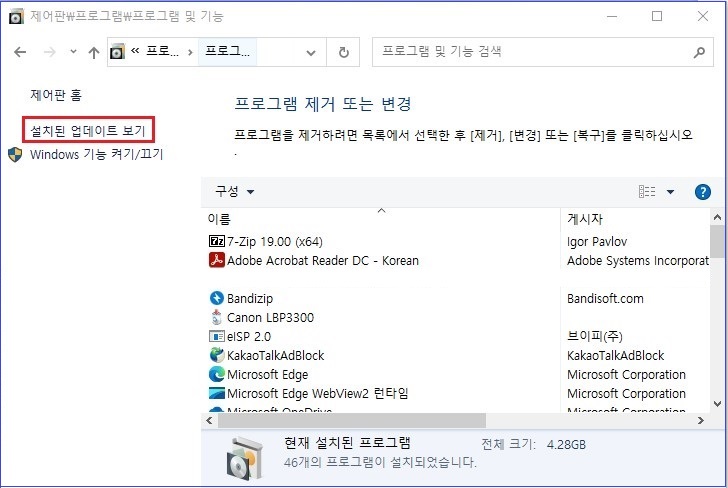Click the eISP 2.0 icon
Image resolution: width=728 pixels, height=488 pixels.
[217, 336]
